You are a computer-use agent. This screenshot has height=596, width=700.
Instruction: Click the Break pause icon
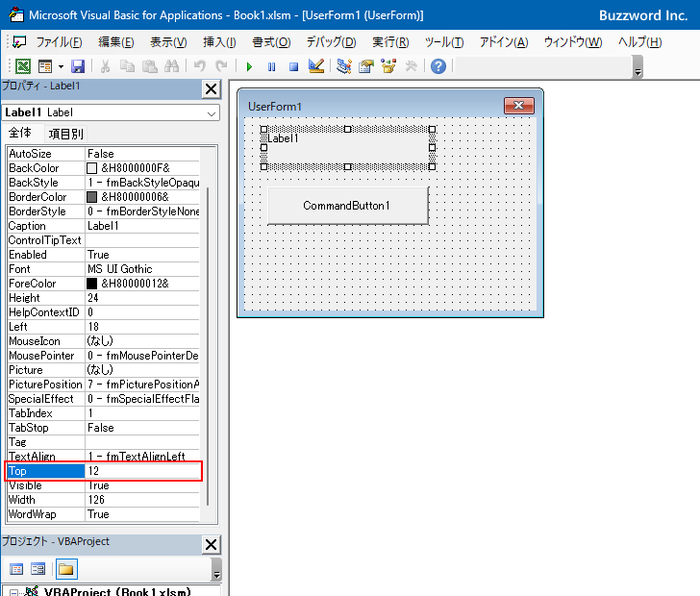(271, 67)
